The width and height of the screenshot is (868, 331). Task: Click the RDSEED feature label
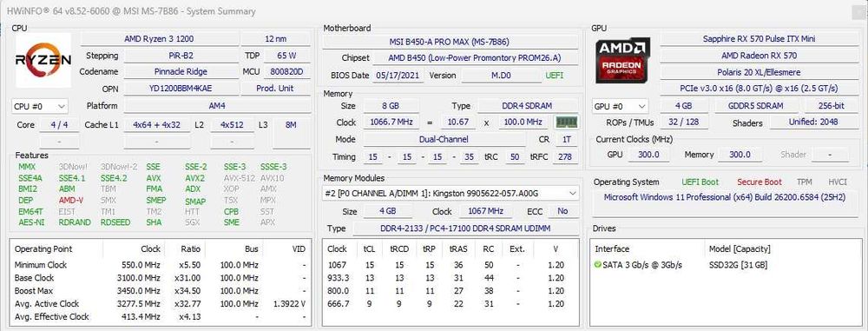[x=115, y=222]
